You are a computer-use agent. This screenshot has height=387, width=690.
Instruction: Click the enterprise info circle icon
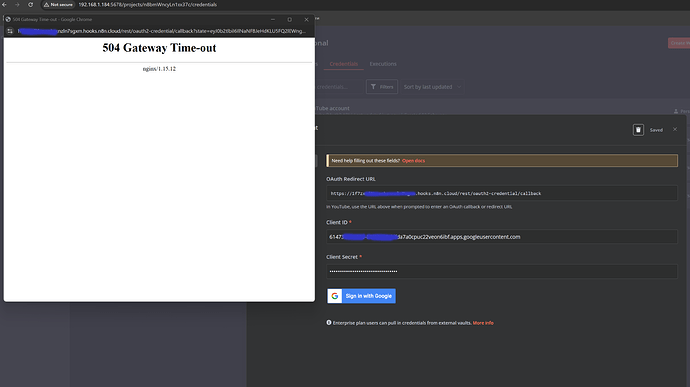coord(329,323)
